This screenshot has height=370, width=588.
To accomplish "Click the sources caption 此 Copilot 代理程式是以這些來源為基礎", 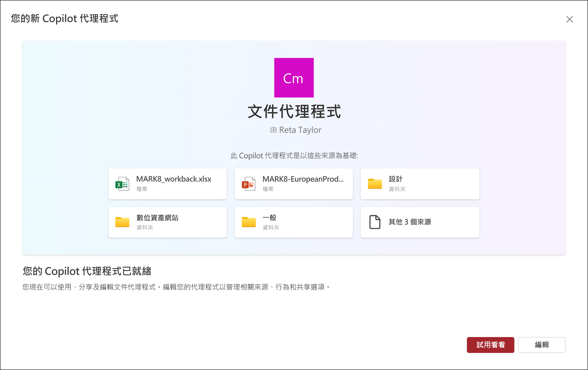I will point(294,155).
